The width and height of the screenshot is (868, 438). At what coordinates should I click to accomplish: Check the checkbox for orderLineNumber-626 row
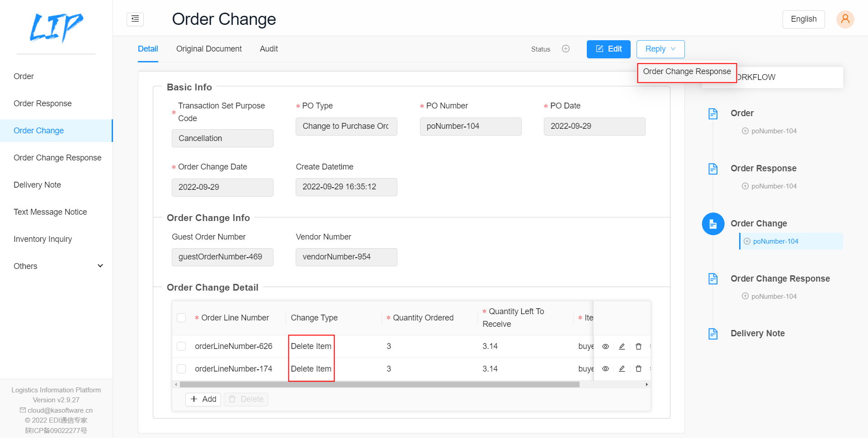point(181,346)
